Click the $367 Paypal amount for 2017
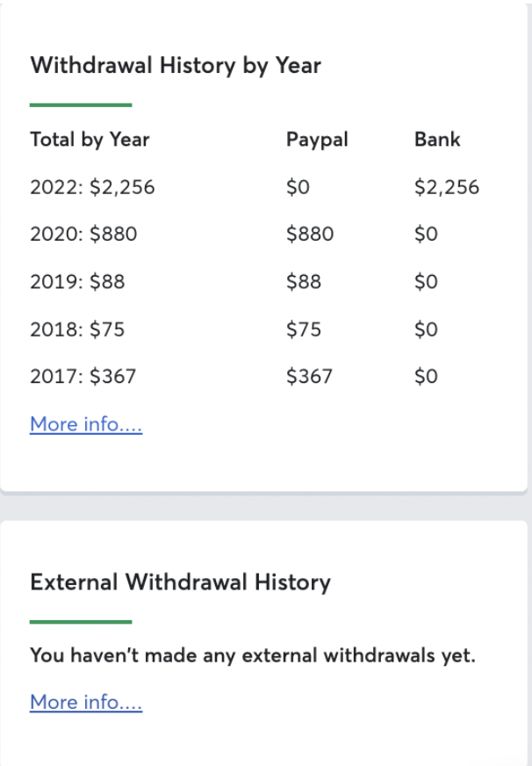Screen dimensions: 532x766 click(x=309, y=376)
